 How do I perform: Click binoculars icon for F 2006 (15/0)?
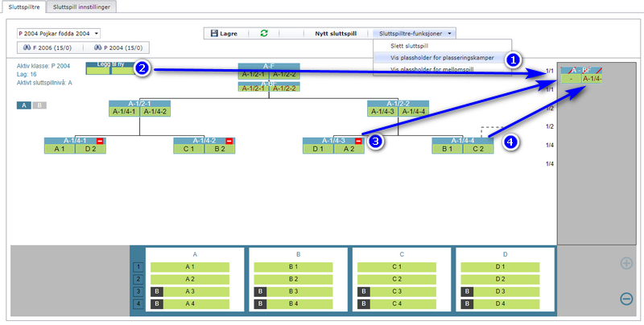[27, 47]
